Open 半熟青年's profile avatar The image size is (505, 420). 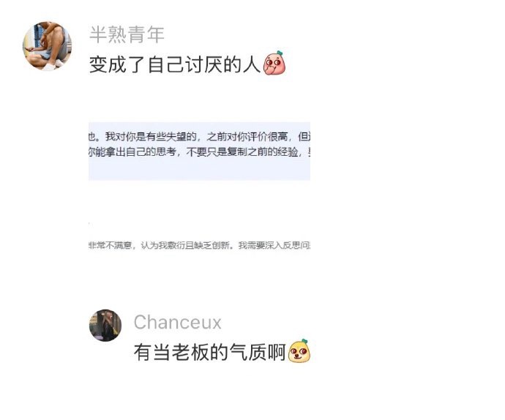47,46
